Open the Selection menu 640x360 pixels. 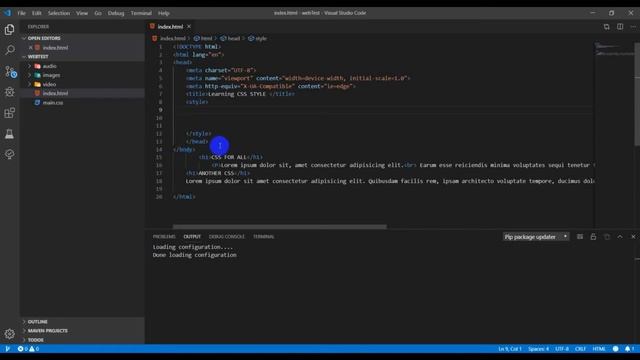pos(59,13)
